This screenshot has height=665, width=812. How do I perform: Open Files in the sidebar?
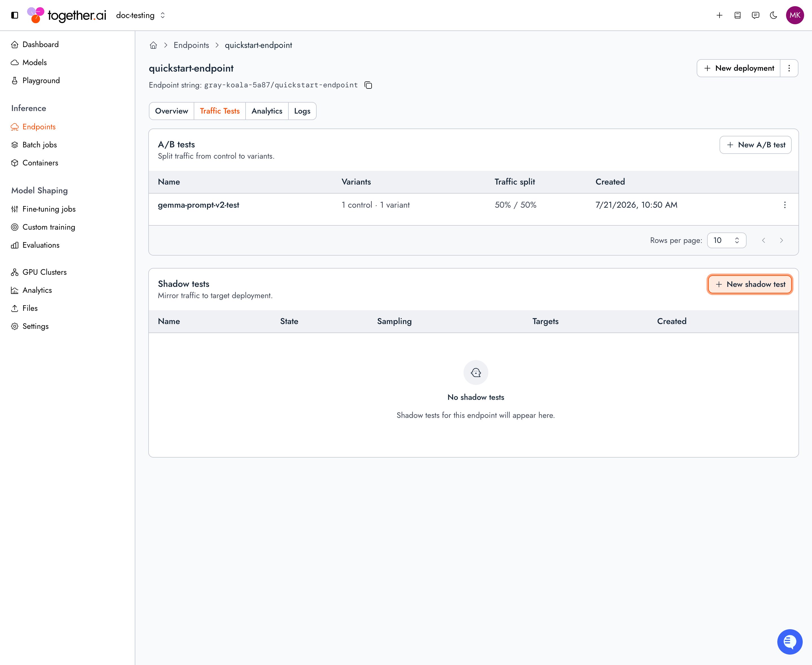(24, 308)
